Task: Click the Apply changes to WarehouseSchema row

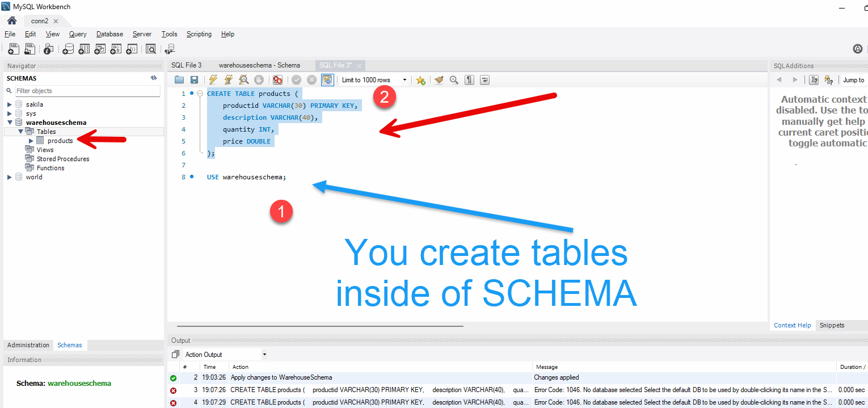Action: [517, 377]
